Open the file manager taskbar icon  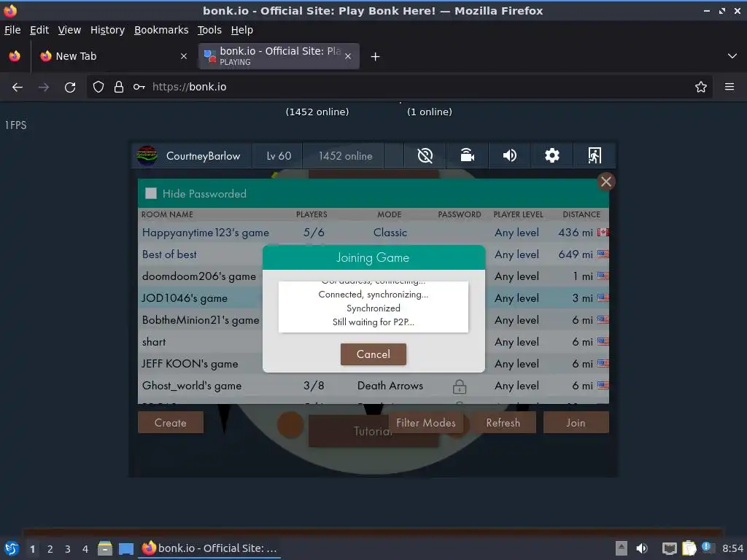(105, 548)
